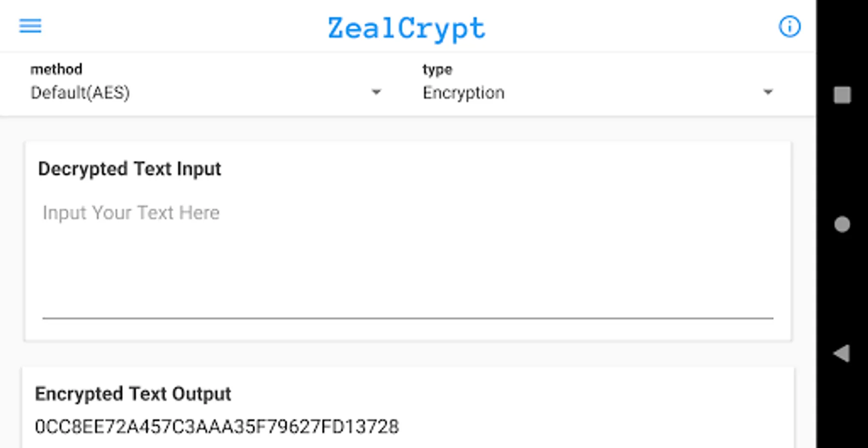Viewport: 868px width, 448px height.
Task: Expand the method dropdown arrow
Action: [376, 92]
